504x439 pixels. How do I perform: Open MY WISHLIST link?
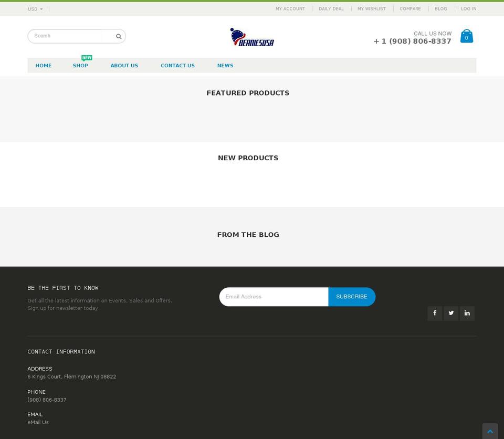click(x=372, y=9)
